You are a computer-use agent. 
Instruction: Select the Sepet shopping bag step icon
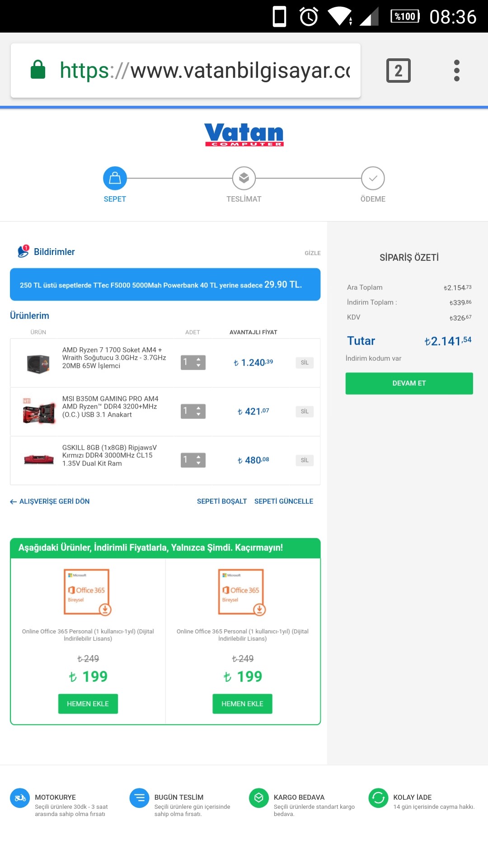pos(115,179)
